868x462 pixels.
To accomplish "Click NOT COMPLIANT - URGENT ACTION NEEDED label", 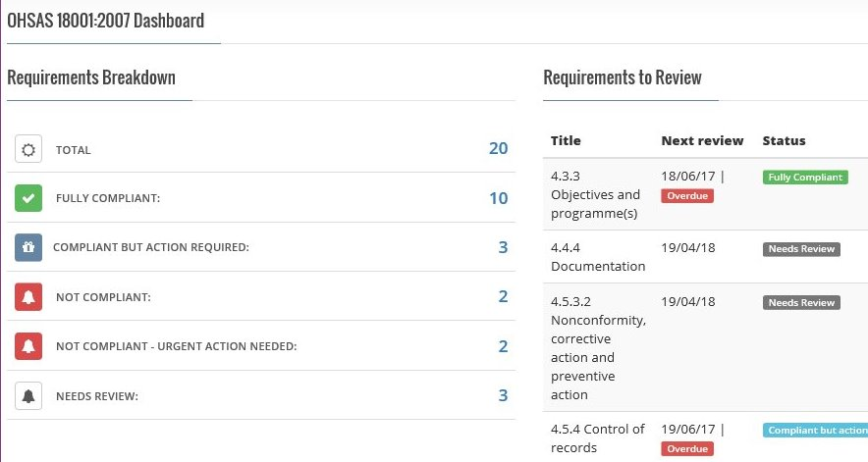I will pos(177,346).
